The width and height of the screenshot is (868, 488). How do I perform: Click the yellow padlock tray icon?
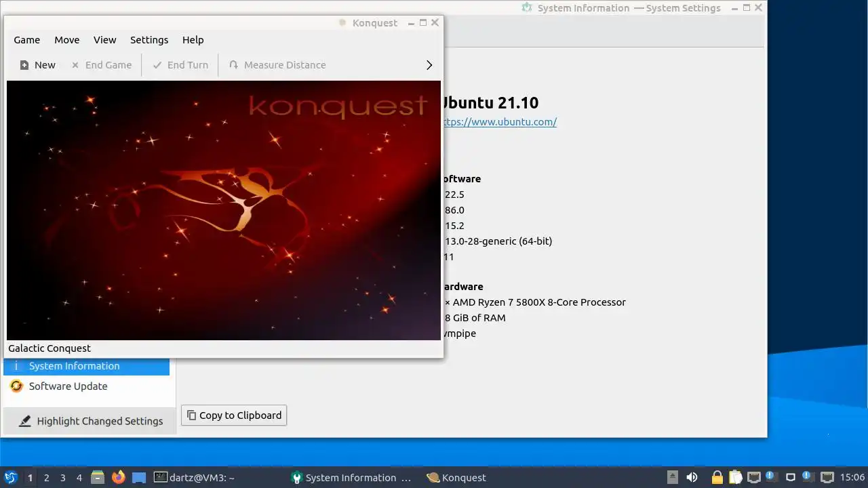(x=717, y=477)
